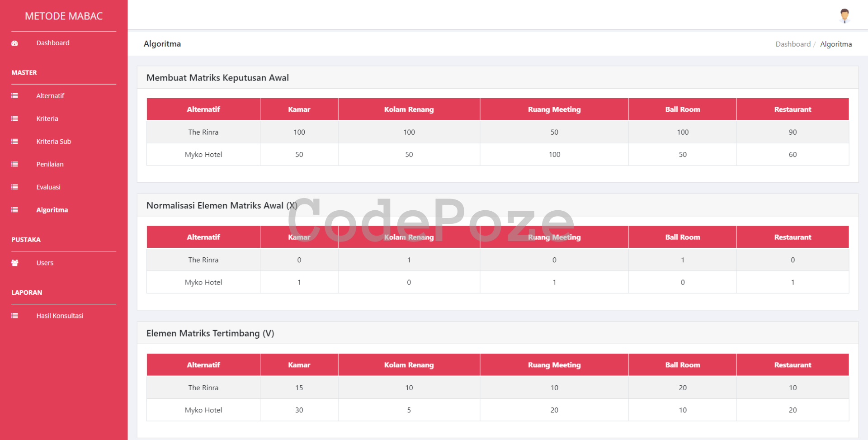Click the Dashboard gauge icon in sidebar
868x440 pixels.
point(14,43)
